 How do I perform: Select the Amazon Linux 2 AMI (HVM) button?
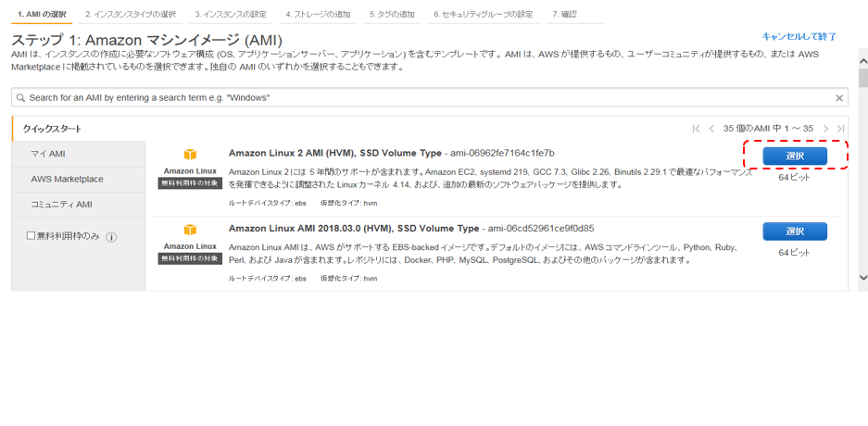tap(795, 156)
